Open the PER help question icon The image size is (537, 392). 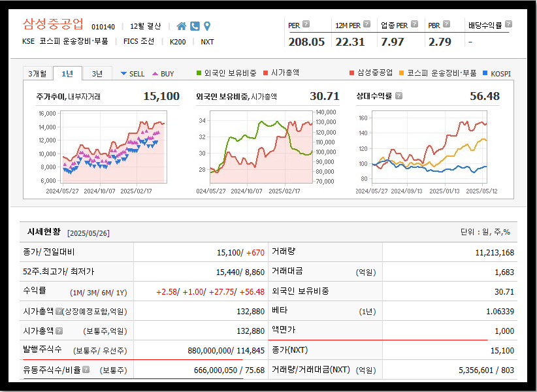pyautogui.click(x=306, y=24)
